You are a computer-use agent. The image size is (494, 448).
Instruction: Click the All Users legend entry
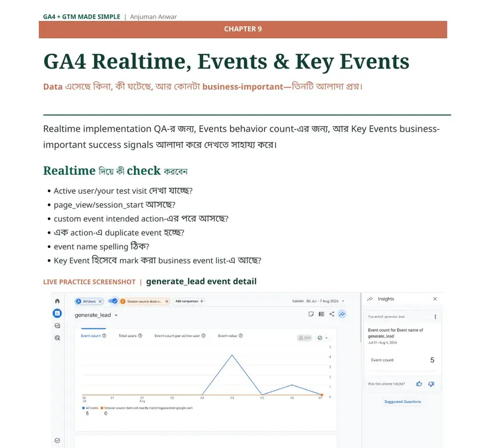(x=90, y=408)
